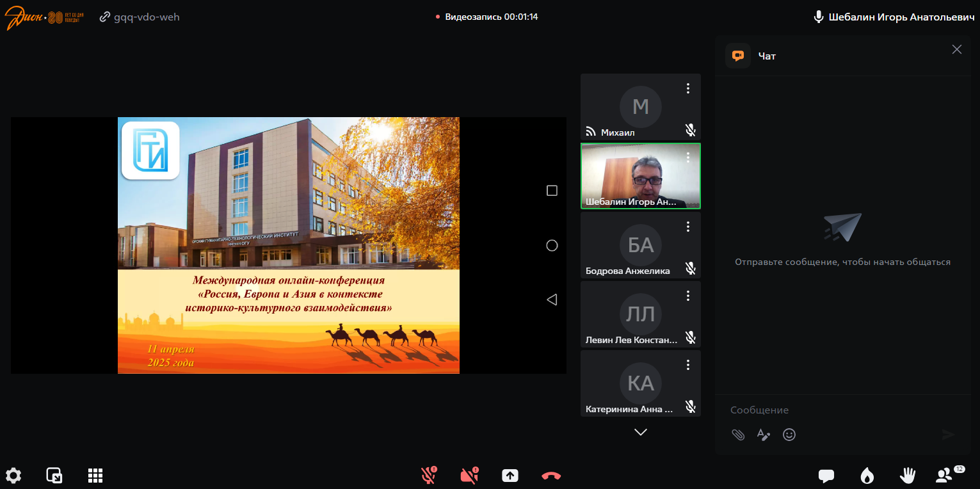Select the Михаил participant avatar
Screen dimensions: 980x489
click(641, 107)
